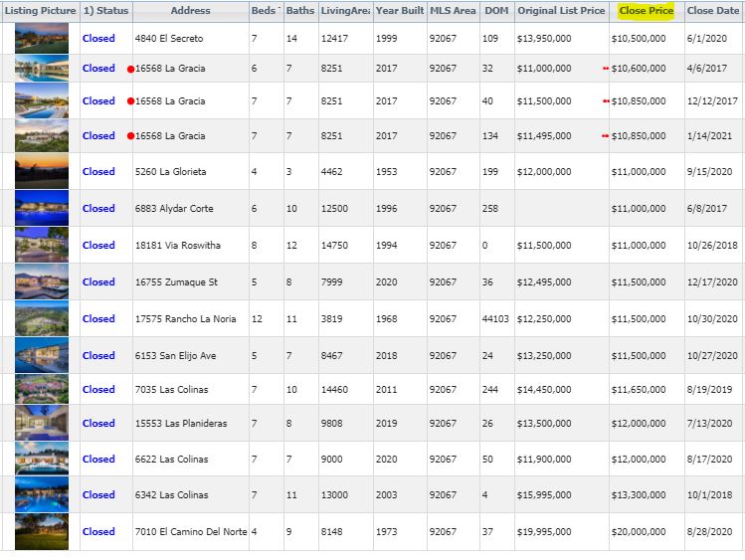
Task: Click the 1) Status column header
Action: pos(106,11)
